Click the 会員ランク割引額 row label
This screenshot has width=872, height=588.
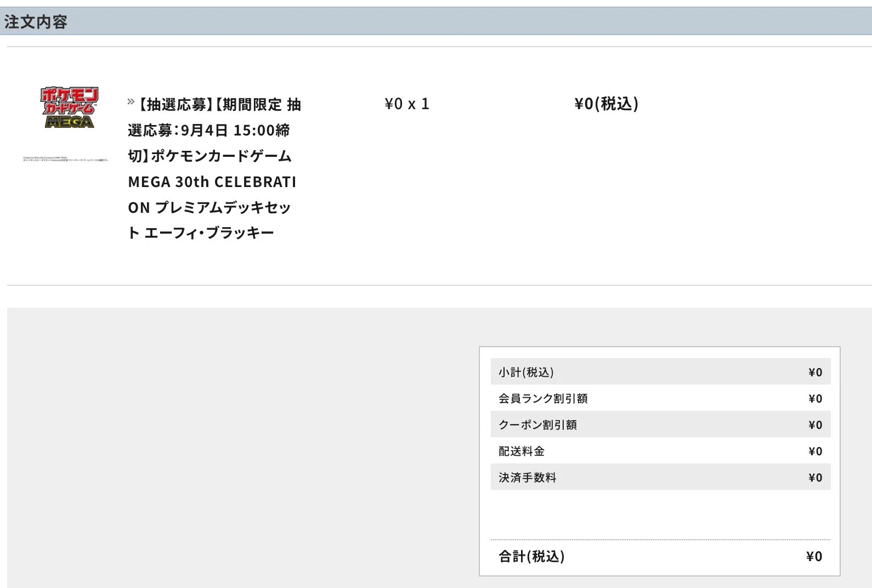point(543,399)
